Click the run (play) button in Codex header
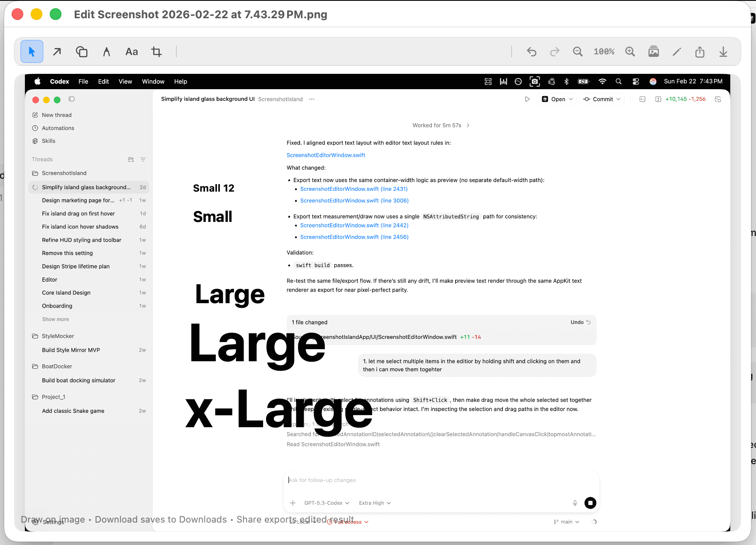The width and height of the screenshot is (756, 545). (527, 99)
